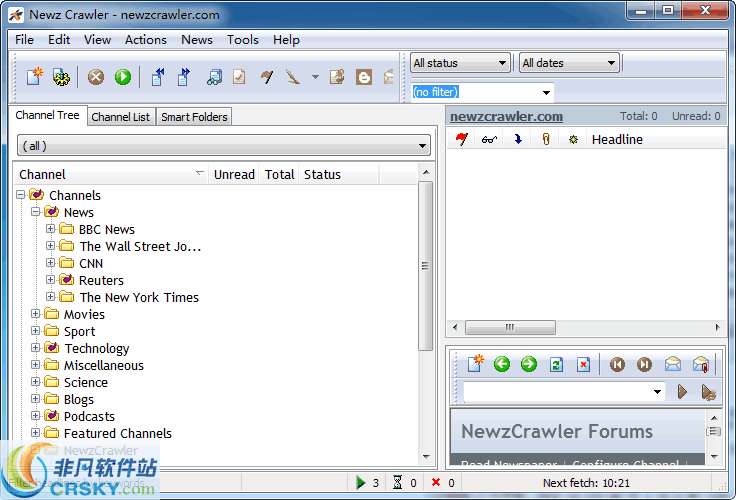The image size is (736, 500).
Task: Expand the Podcasts folder
Action: coord(35,415)
